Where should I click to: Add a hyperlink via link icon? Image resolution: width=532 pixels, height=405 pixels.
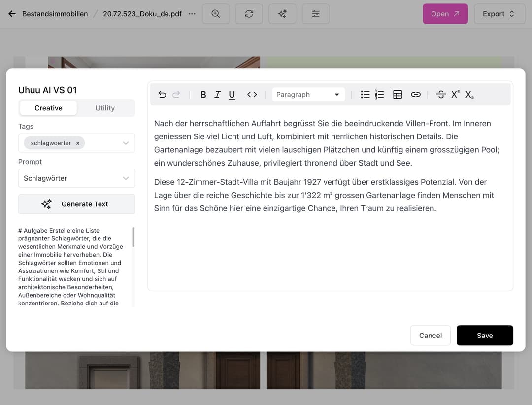pos(416,95)
